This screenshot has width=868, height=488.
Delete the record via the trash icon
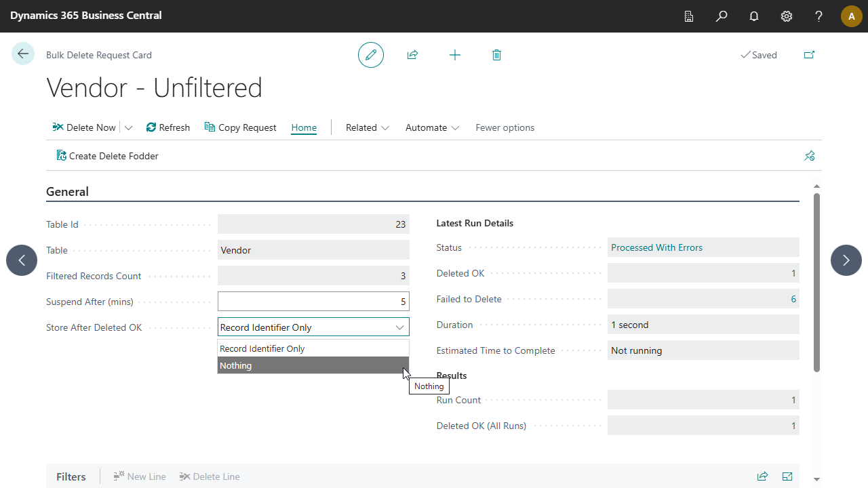496,55
